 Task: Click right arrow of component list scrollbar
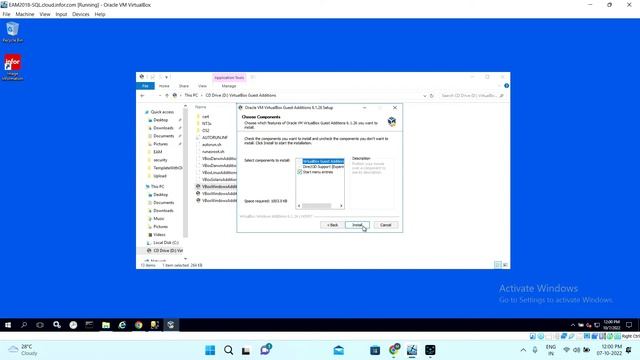click(x=341, y=206)
